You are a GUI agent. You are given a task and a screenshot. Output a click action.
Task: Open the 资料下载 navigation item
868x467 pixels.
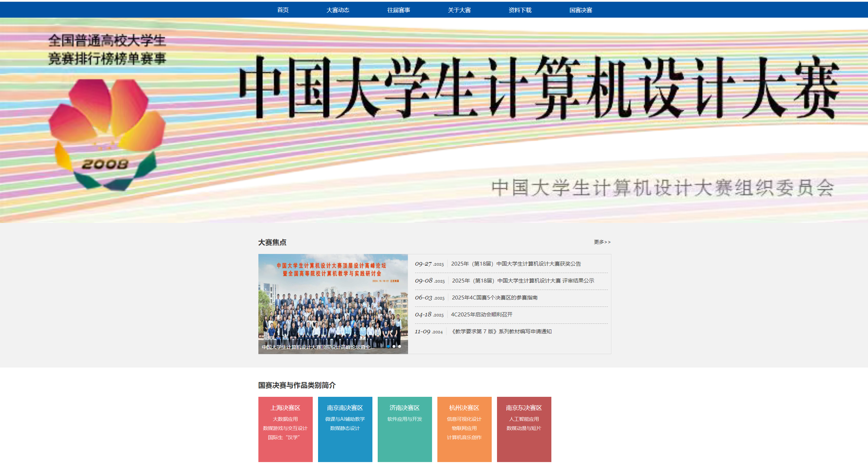(520, 10)
